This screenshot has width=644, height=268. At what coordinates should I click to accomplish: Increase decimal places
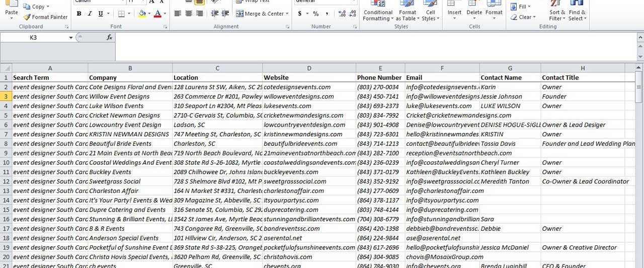(342, 14)
